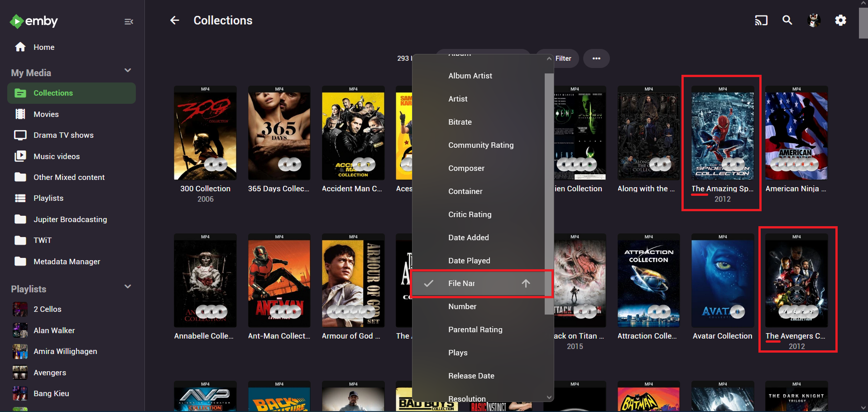This screenshot has width=868, height=412.
Task: Open the settings gear menu
Action: (x=840, y=20)
